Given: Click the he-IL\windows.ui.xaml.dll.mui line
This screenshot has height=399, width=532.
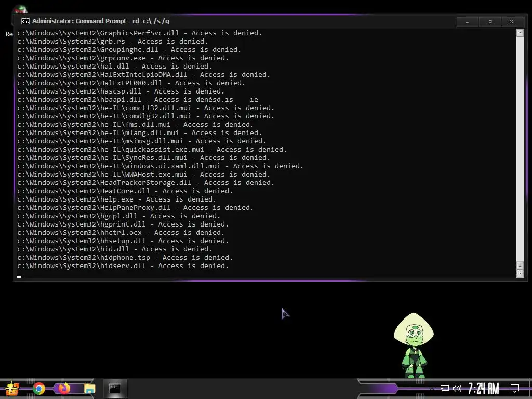Looking at the screenshot, I should pos(160,166).
